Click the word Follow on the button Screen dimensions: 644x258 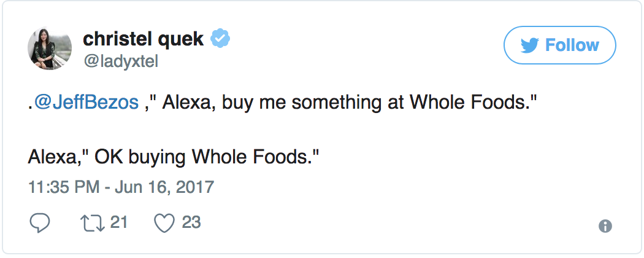(x=572, y=45)
